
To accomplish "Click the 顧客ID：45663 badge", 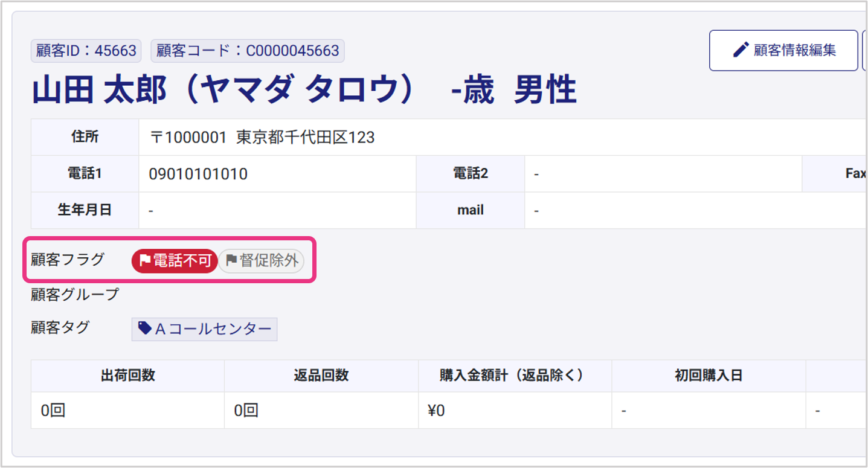I will [x=86, y=51].
